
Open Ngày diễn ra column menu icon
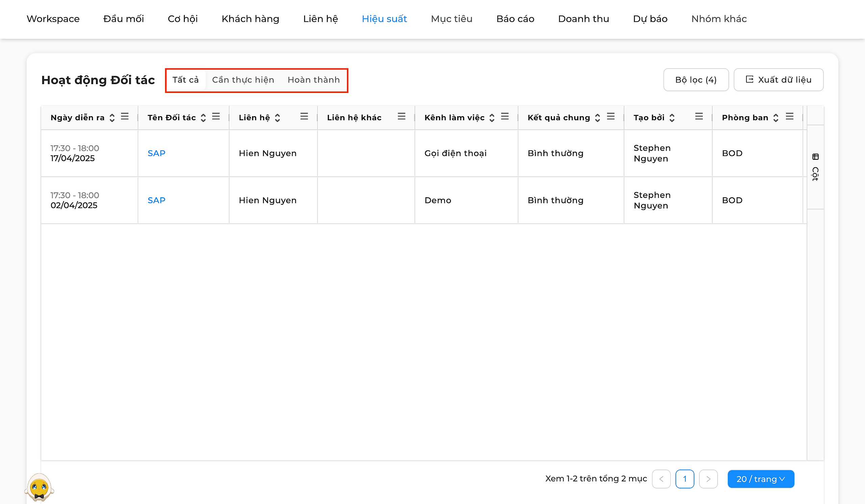point(125,117)
